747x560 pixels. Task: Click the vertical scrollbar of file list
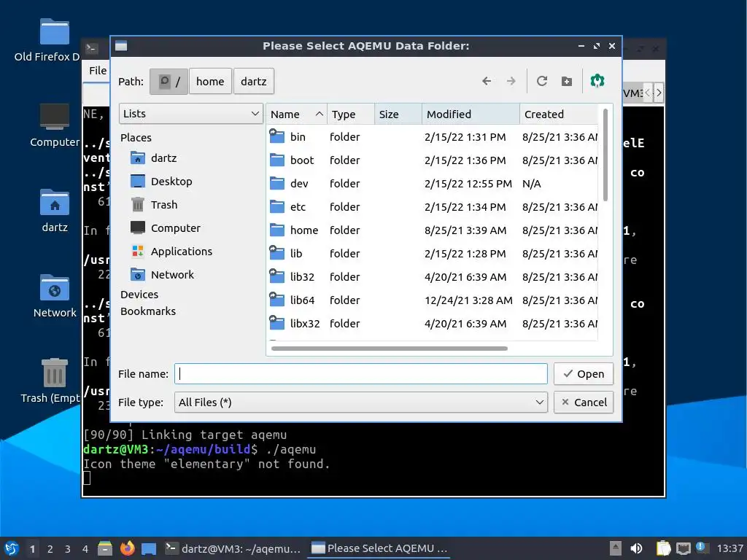point(605,155)
